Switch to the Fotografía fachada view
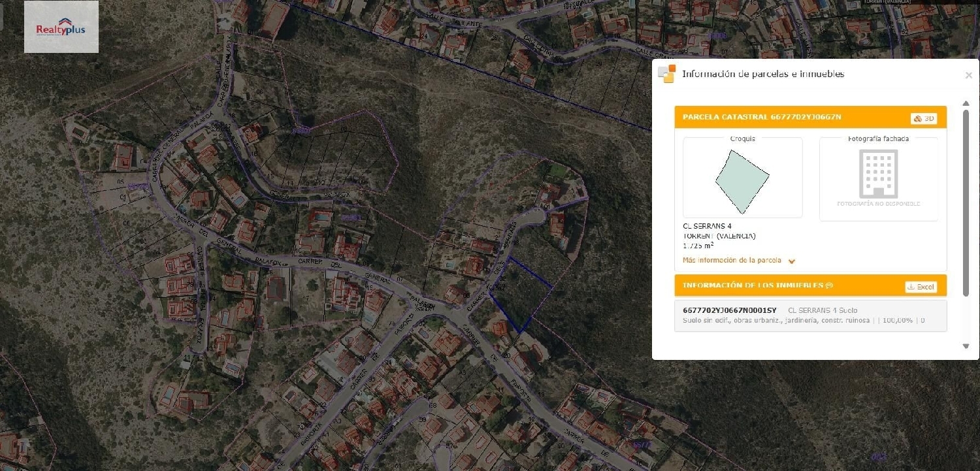This screenshot has width=980, height=471. (878, 138)
